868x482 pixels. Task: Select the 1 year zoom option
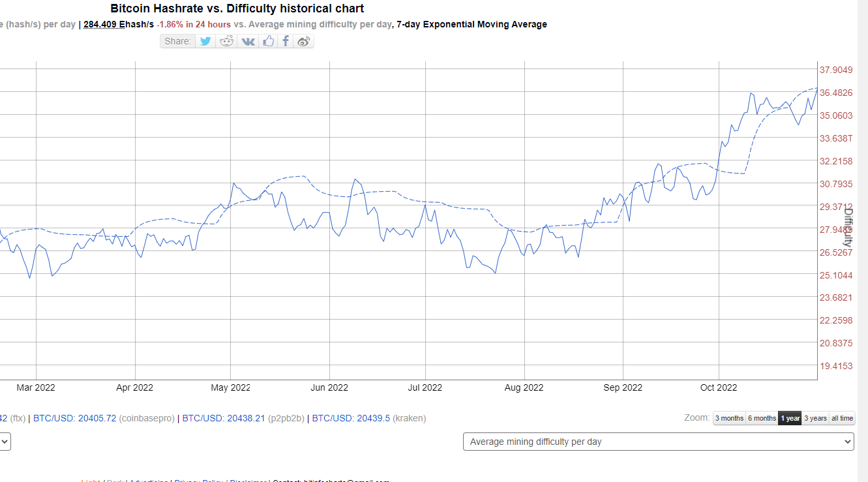pyautogui.click(x=790, y=418)
